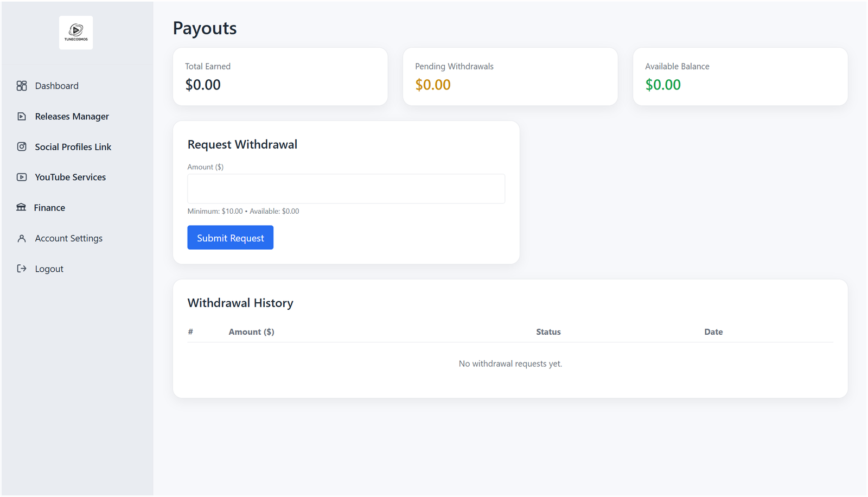Open Account Settings
Viewport: 868px width, 497px height.
pos(68,238)
